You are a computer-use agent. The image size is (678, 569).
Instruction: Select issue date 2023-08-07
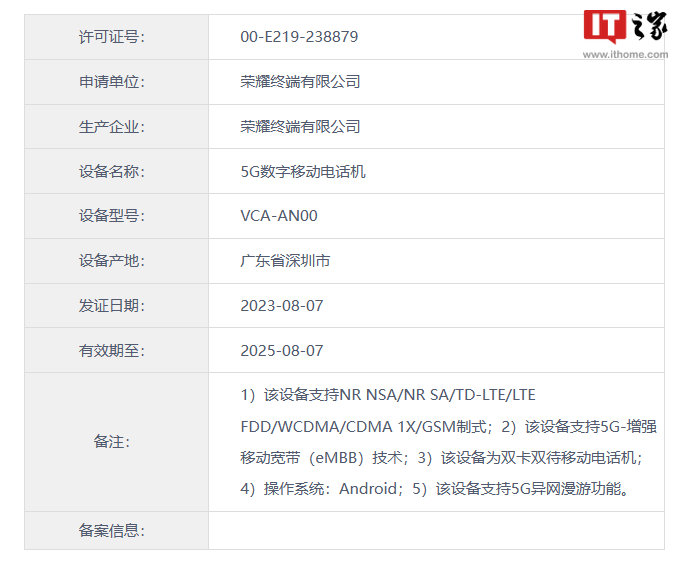(282, 306)
